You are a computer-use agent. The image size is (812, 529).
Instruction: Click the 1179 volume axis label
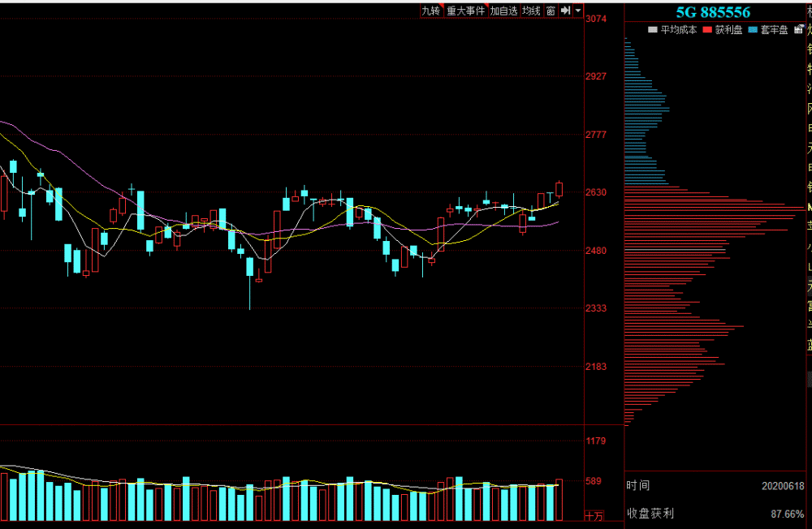click(596, 441)
